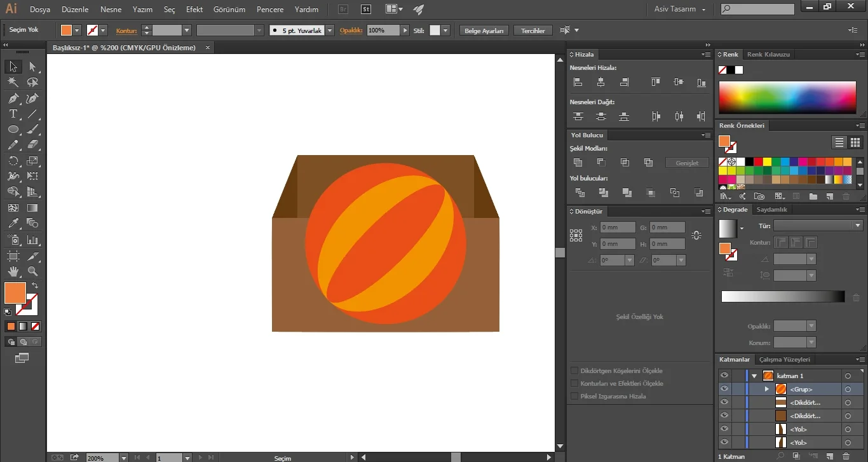Open the Nesne menu
868x462 pixels.
pos(111,10)
